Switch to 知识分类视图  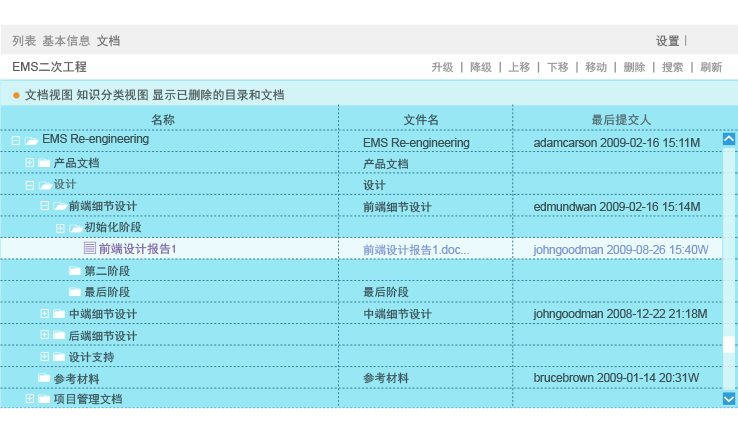click(x=112, y=95)
